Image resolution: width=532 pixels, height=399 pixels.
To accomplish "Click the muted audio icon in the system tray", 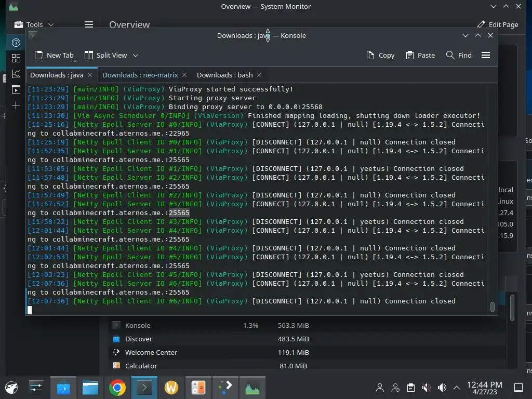I will click(426, 388).
